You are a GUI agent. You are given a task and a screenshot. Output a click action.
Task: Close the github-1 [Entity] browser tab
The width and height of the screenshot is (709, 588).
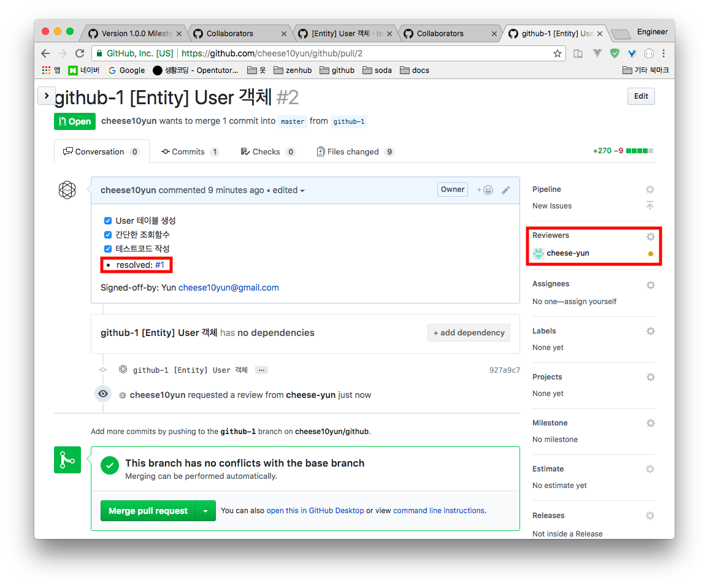(x=600, y=34)
